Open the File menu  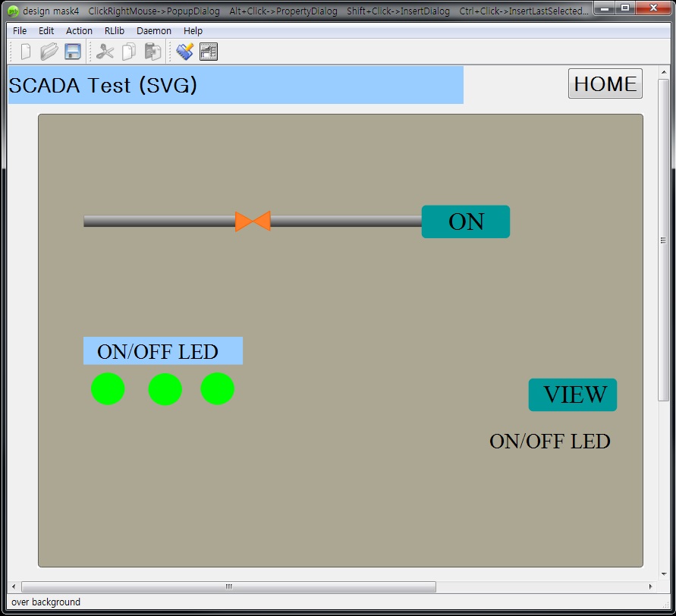tap(19, 30)
